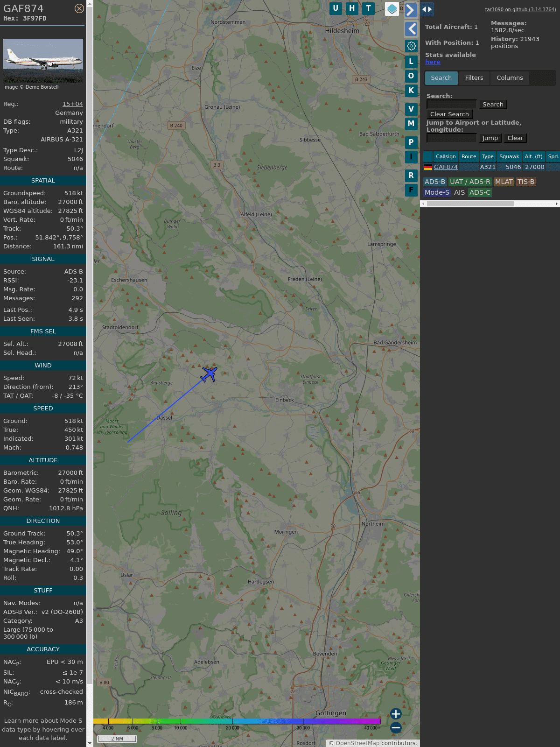560x747 pixels.
Task: Toggle ADS-B source legend
Action: point(435,182)
